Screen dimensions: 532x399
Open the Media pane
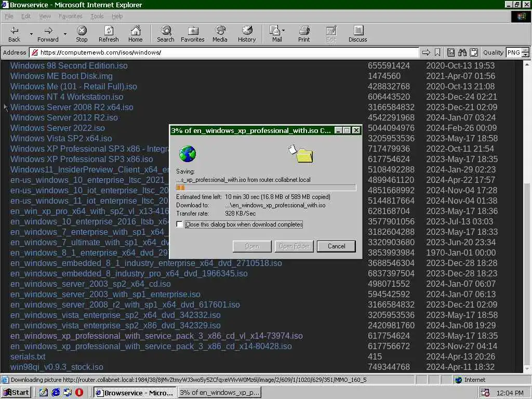[x=220, y=34]
